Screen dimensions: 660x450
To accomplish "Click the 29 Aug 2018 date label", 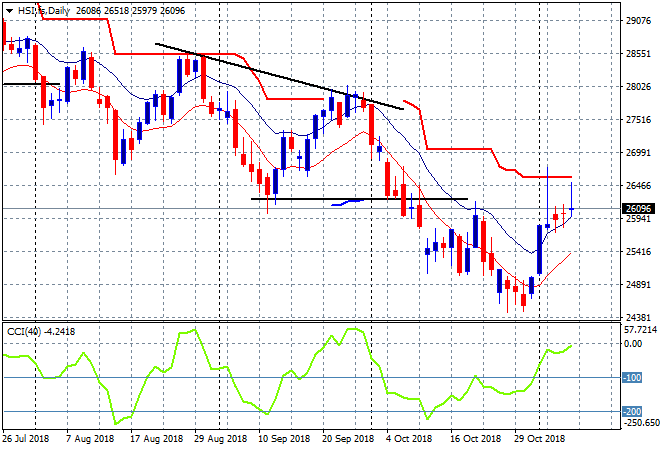I will coord(221,439).
